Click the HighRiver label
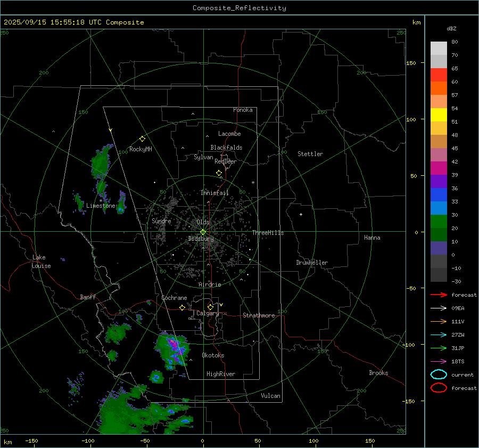 click(x=221, y=374)
